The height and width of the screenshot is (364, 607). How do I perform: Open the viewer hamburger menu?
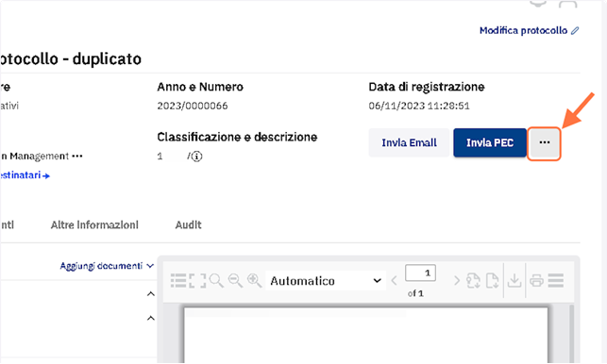[x=555, y=280]
